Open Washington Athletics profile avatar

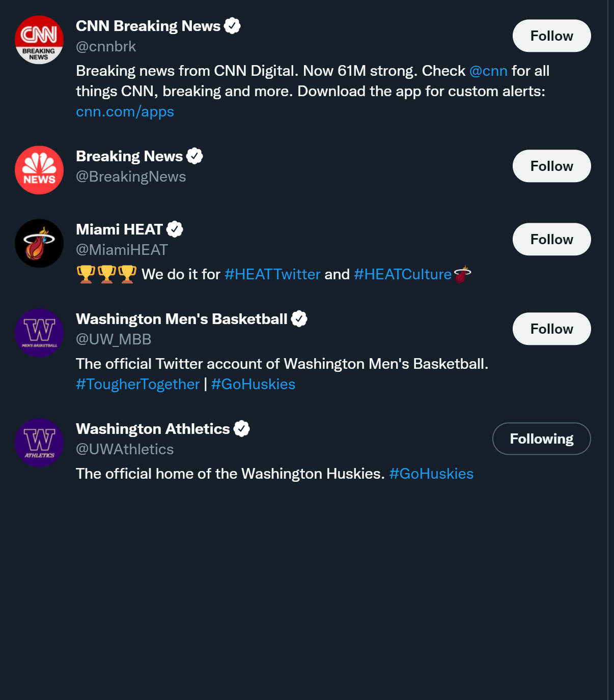click(x=39, y=443)
